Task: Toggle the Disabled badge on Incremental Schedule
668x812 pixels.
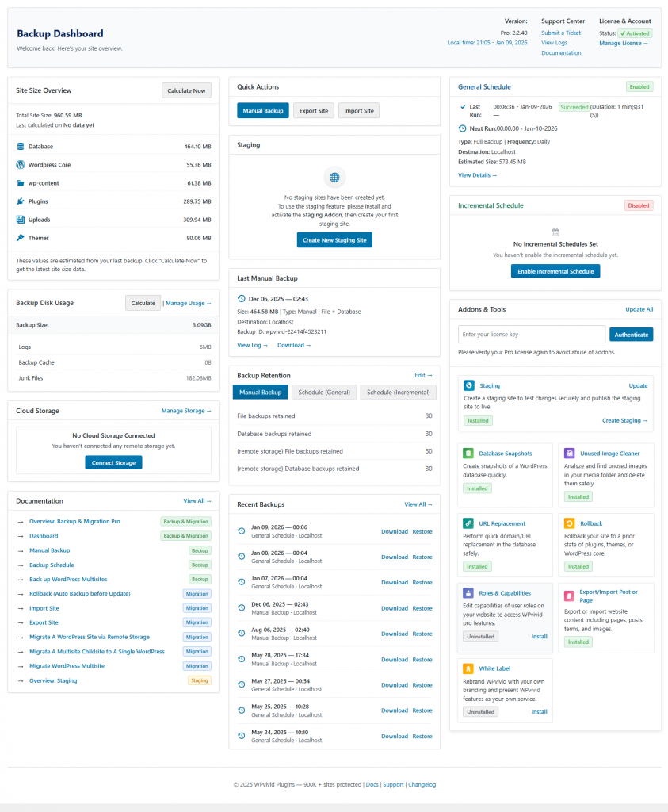Action: click(639, 205)
